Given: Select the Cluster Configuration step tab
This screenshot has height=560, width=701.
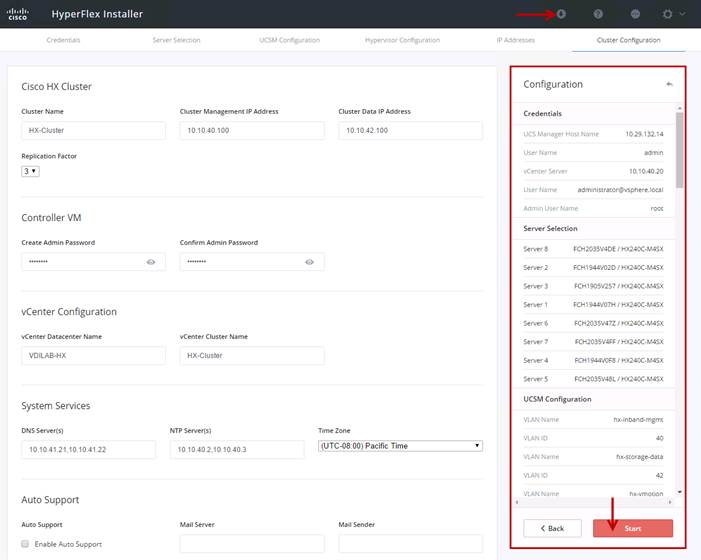Looking at the screenshot, I should point(629,40).
